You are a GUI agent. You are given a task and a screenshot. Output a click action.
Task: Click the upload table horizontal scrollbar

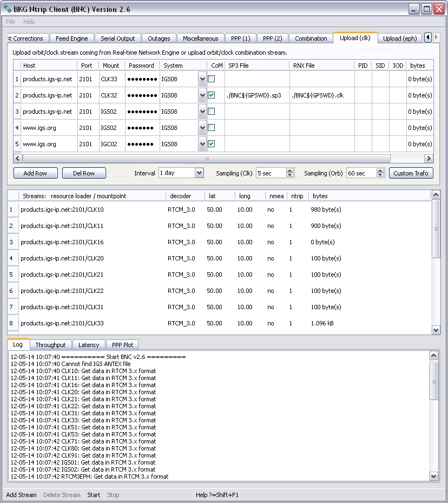pos(206,159)
